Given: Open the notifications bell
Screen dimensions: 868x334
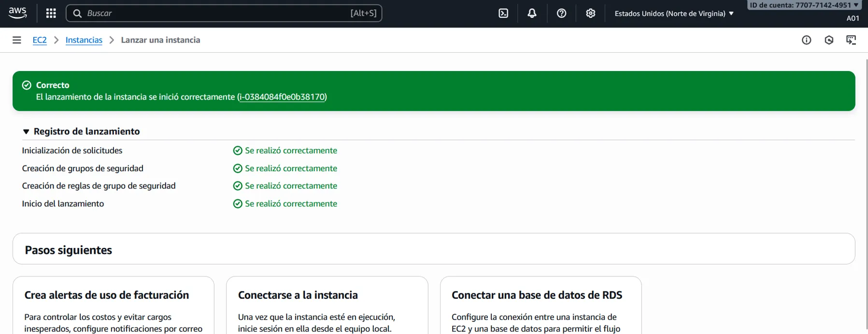Looking at the screenshot, I should pos(532,13).
